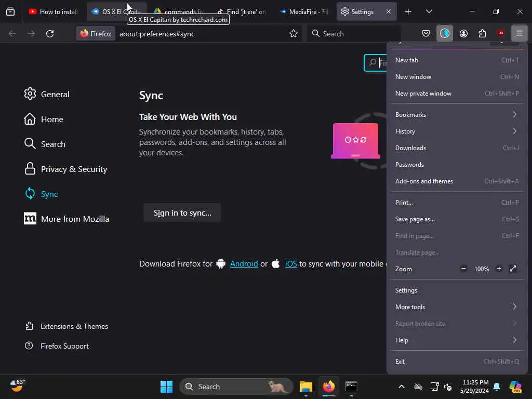Open the General settings category
The height and width of the screenshot is (399, 532).
tap(47, 94)
